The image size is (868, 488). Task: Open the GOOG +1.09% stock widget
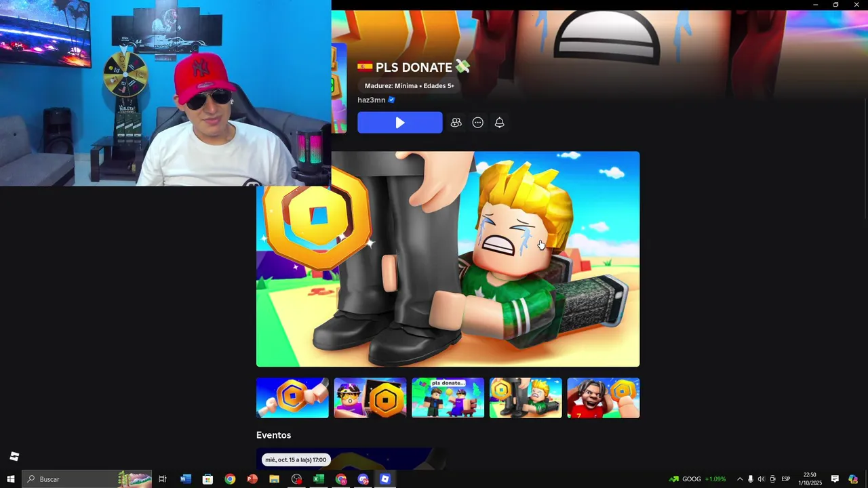[697, 479]
